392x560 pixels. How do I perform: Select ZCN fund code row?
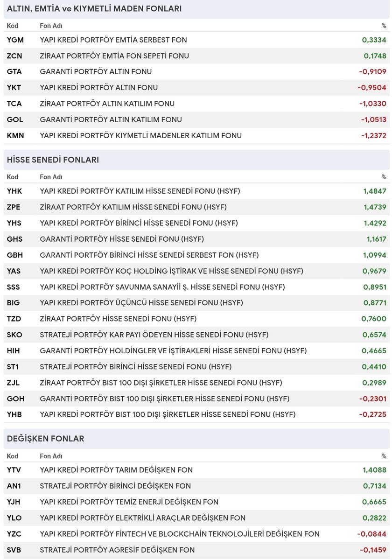(x=196, y=56)
